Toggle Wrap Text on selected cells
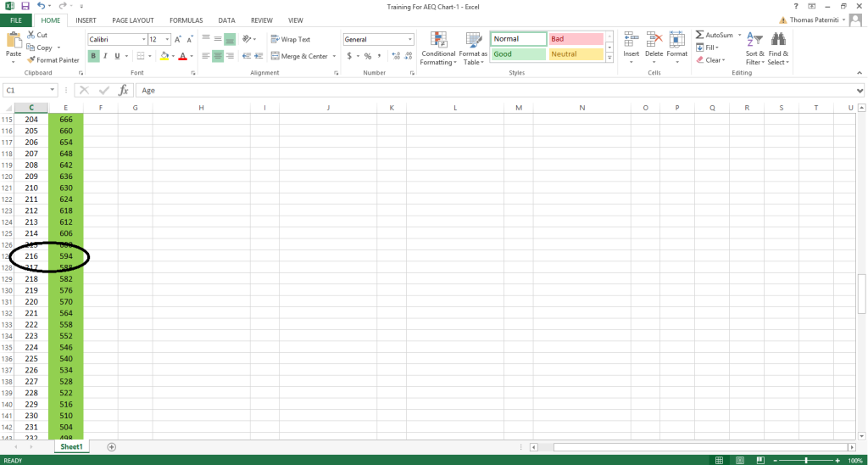This screenshot has height=465, width=868. 290,39
